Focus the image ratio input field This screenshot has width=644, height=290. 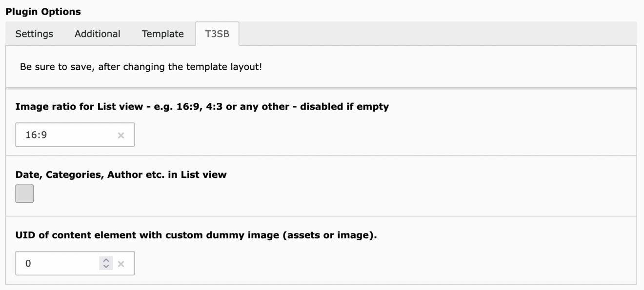[75, 135]
